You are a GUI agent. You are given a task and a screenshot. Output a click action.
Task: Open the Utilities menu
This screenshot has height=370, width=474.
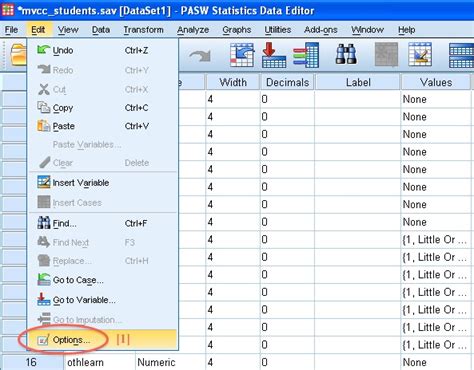point(278,30)
